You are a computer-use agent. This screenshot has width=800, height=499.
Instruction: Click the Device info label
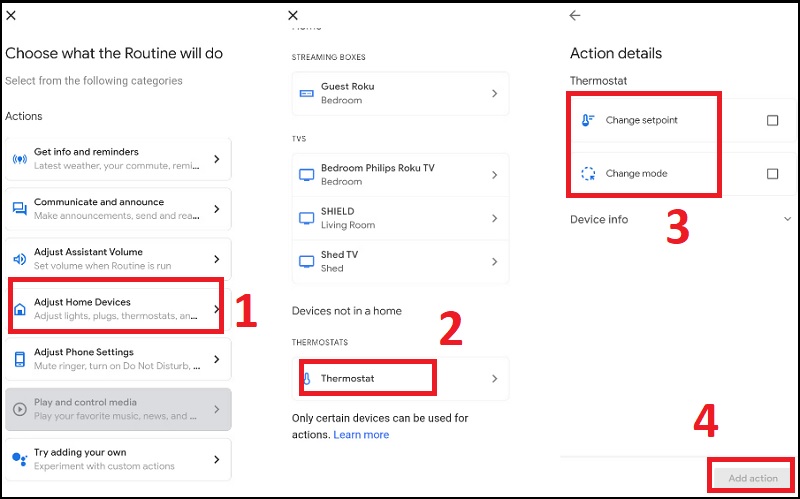coord(599,219)
